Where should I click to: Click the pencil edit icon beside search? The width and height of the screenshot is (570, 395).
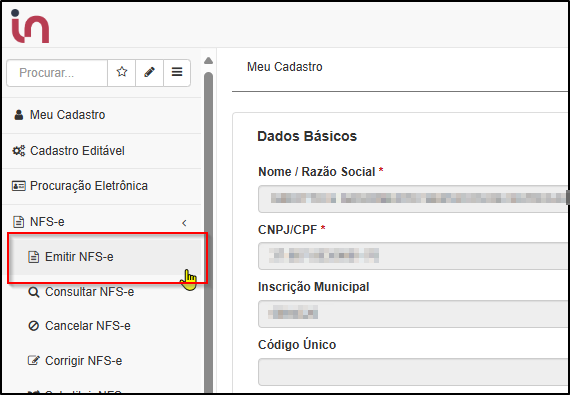[149, 72]
